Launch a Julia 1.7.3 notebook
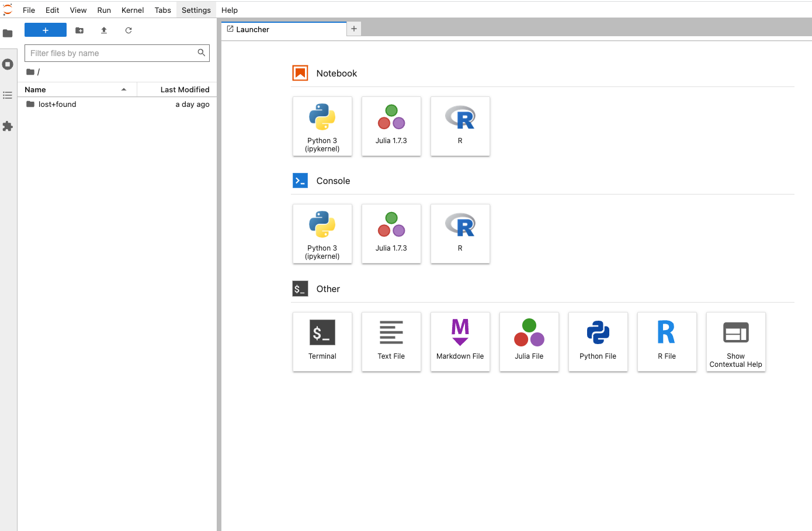This screenshot has width=812, height=531. [391, 126]
